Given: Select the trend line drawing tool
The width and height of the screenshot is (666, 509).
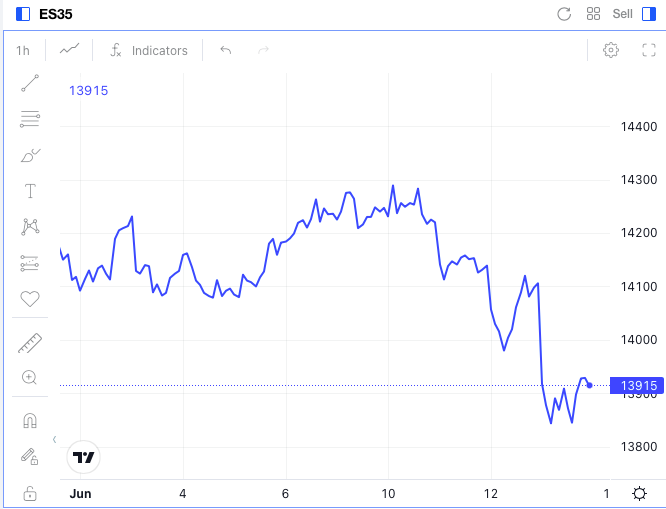Looking at the screenshot, I should [30, 83].
